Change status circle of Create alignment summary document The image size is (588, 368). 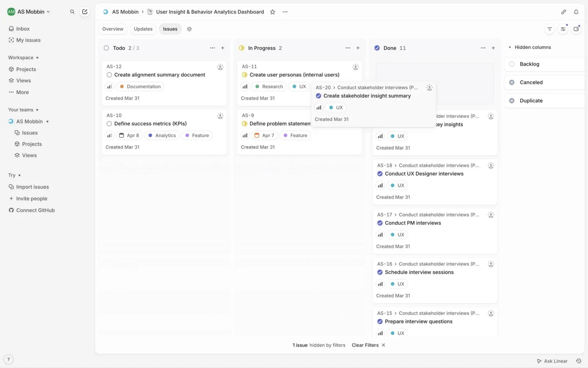pyautogui.click(x=109, y=75)
